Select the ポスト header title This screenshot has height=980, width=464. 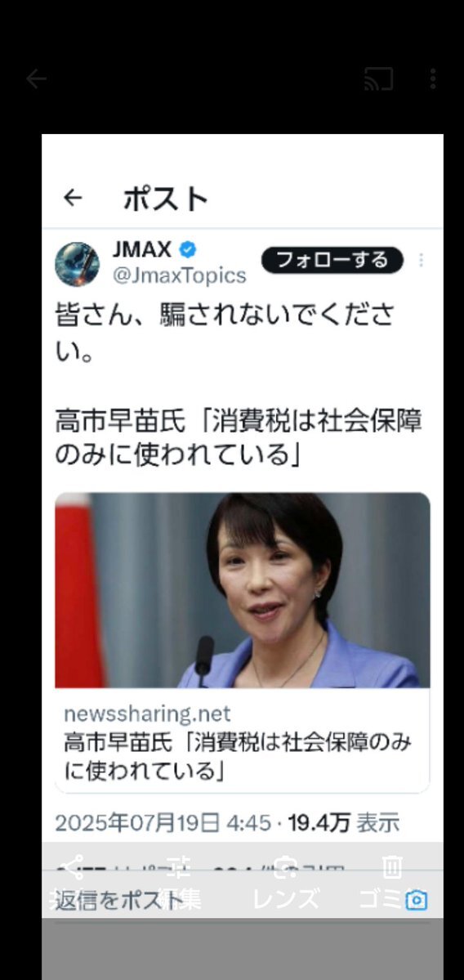(165, 199)
